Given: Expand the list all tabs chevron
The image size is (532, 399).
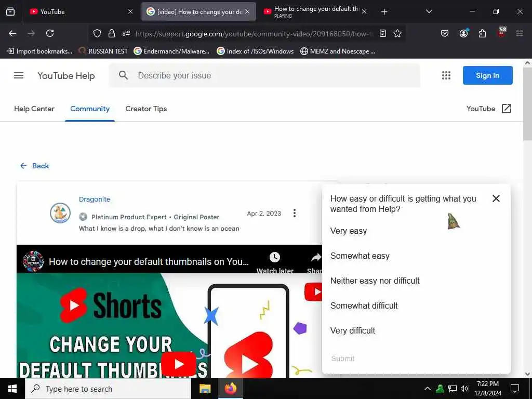Looking at the screenshot, I should click(429, 11).
